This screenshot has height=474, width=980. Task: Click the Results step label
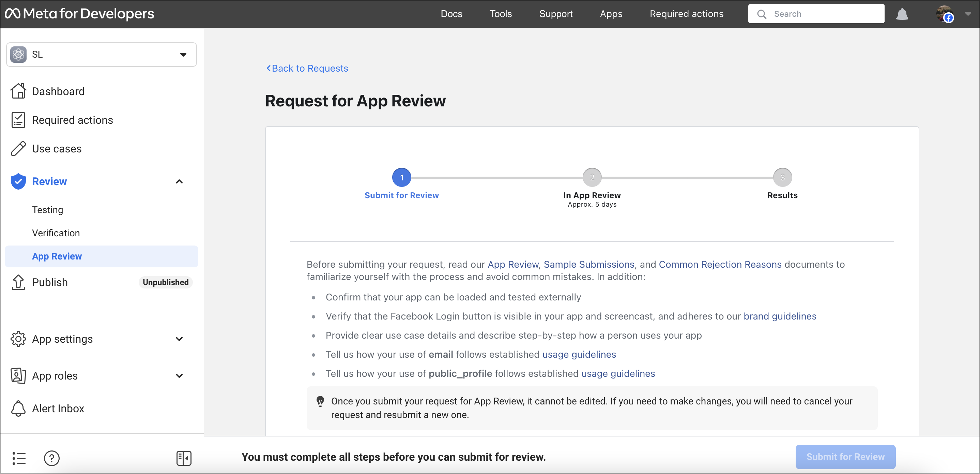tap(782, 195)
